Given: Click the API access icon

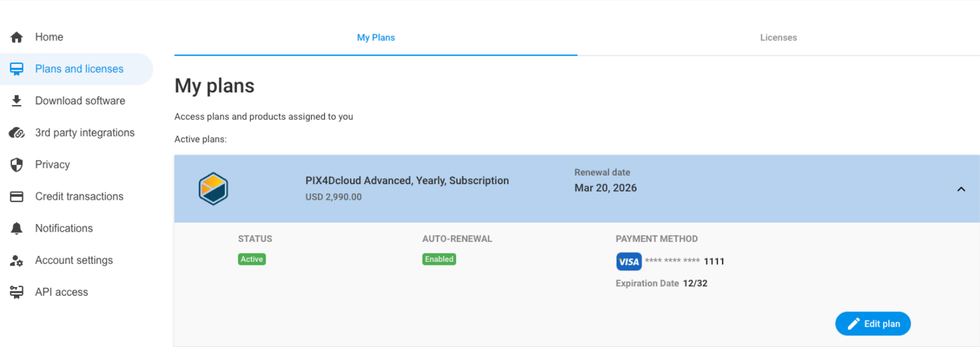Looking at the screenshot, I should coord(17,292).
